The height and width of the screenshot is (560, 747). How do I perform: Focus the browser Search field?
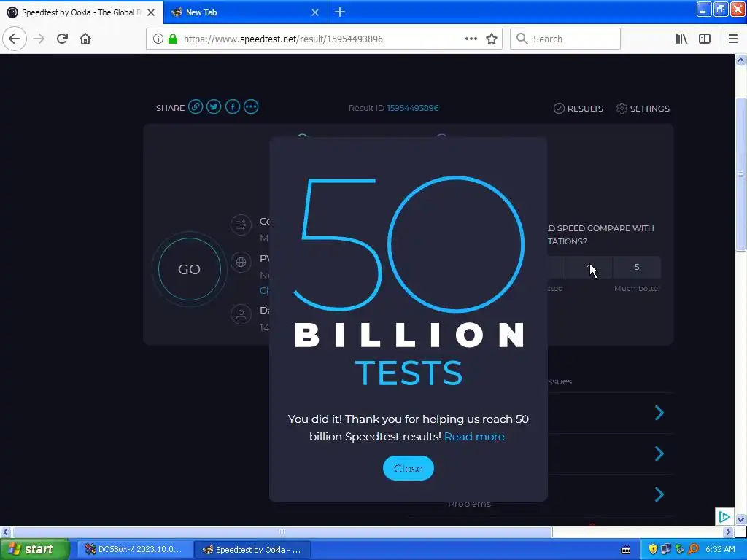click(565, 39)
